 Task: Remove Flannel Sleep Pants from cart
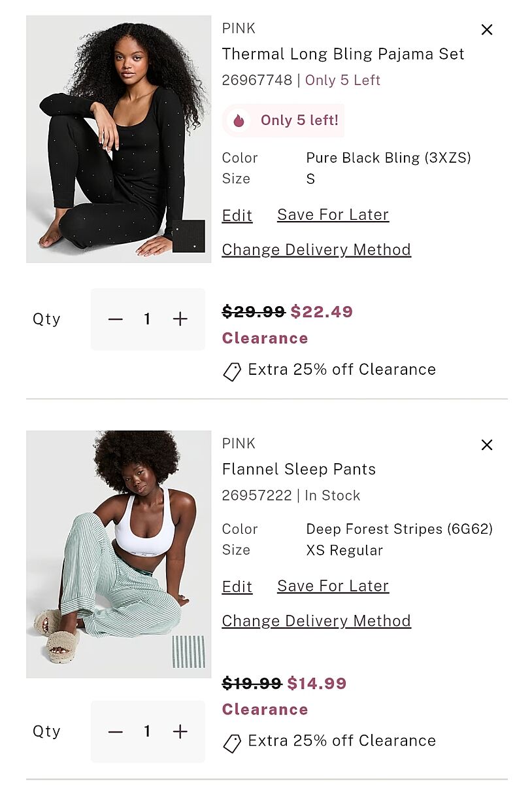[x=487, y=445]
